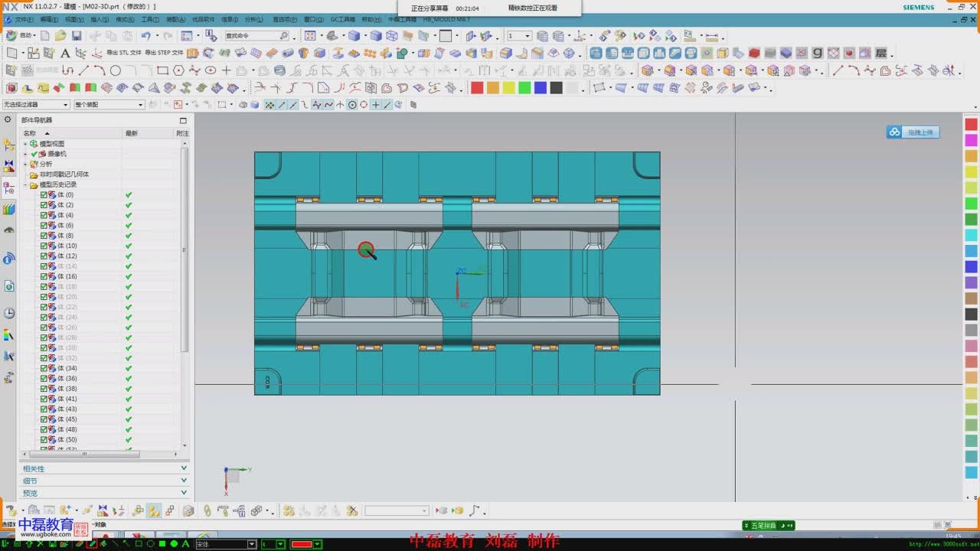The image size is (980, 551).
Task: Open the 编辑 menu
Action: point(49,19)
